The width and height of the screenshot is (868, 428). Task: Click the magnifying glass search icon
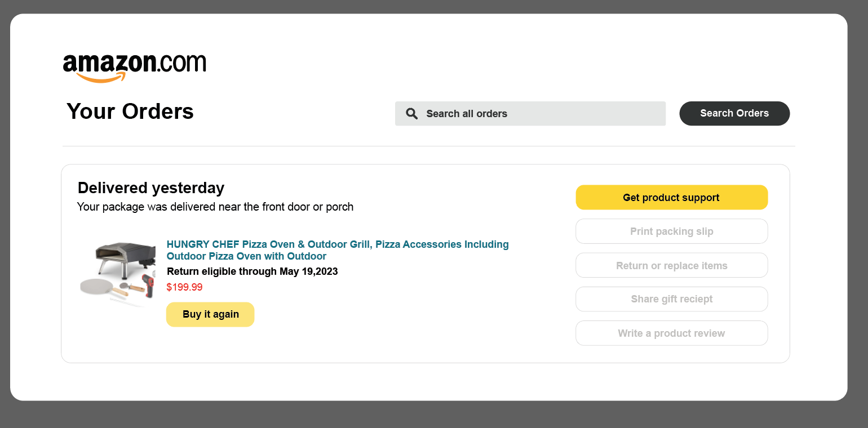click(x=412, y=113)
